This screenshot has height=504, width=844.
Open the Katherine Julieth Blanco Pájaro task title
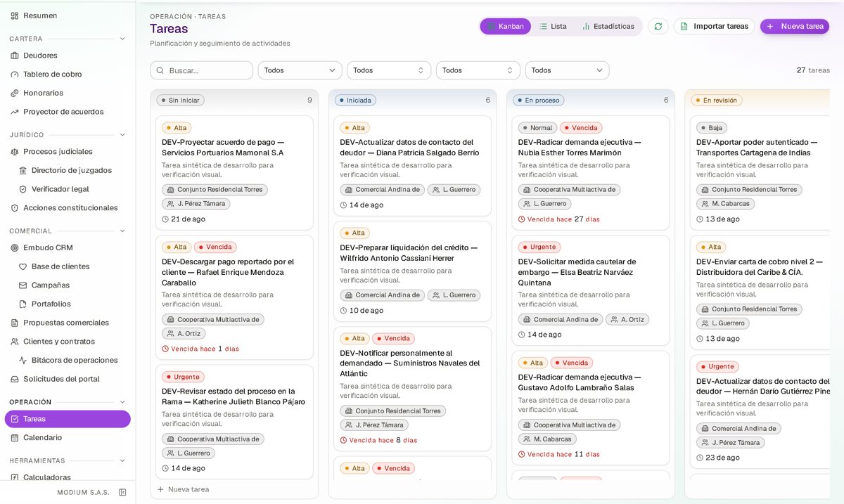(234, 396)
